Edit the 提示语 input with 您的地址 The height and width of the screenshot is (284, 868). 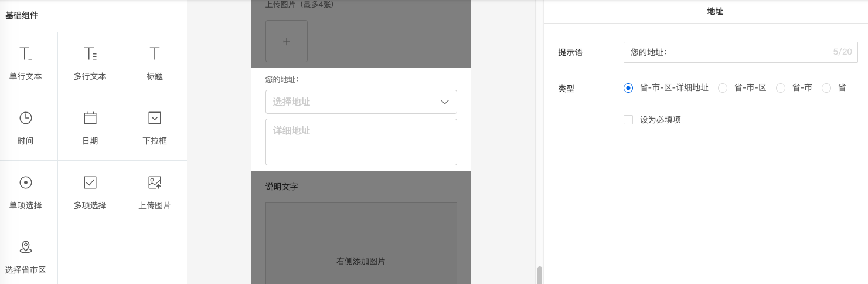coord(741,52)
